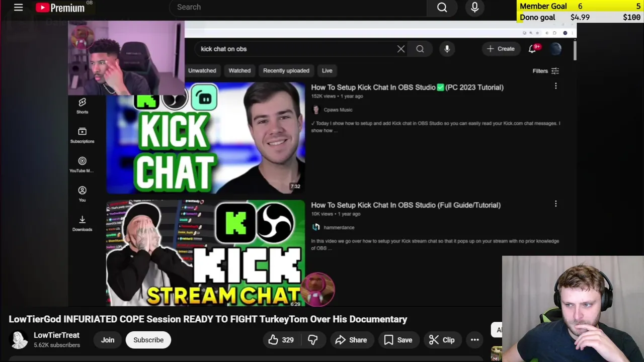Go to YouTube Premium home logo
Image resolution: width=644 pixels, height=362 pixels.
60,8
